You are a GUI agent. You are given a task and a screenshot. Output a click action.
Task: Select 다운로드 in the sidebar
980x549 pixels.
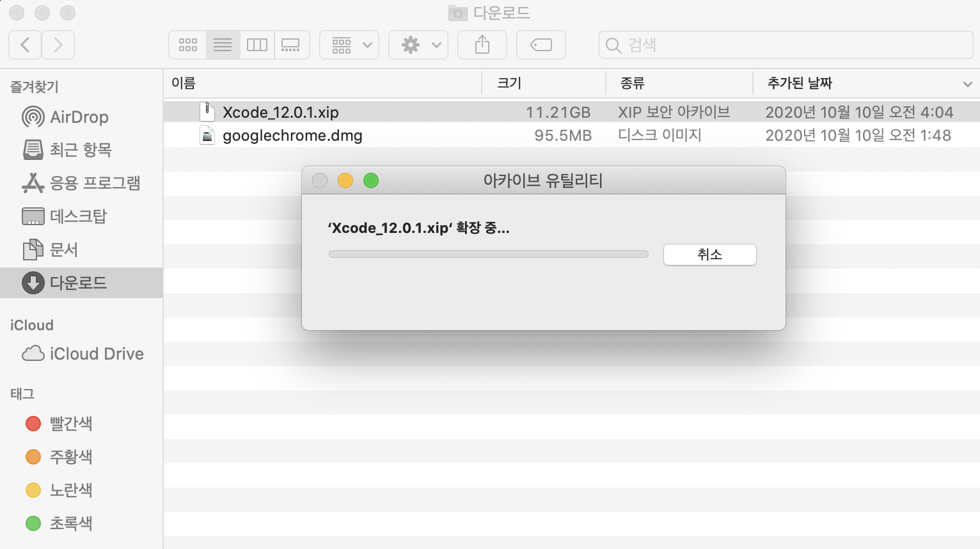[x=81, y=283]
